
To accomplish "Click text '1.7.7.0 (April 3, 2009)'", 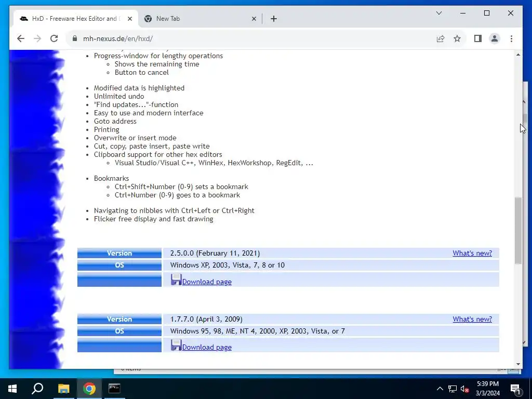I will click(x=206, y=319).
